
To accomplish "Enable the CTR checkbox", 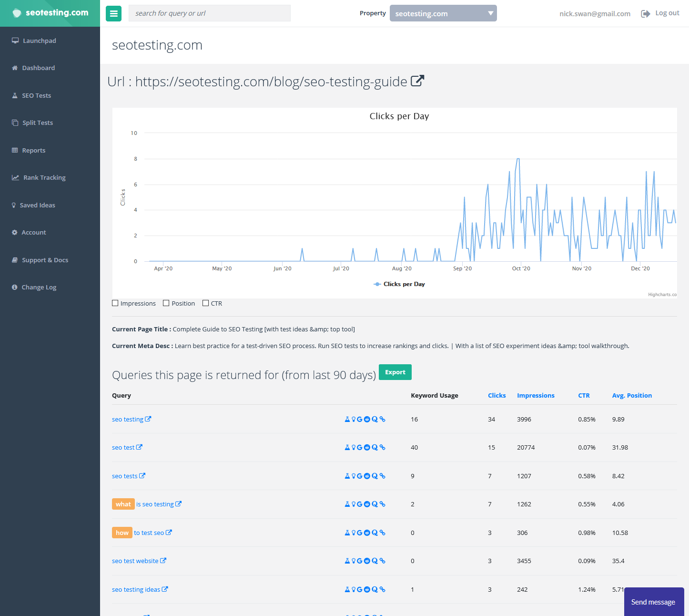I will [206, 303].
